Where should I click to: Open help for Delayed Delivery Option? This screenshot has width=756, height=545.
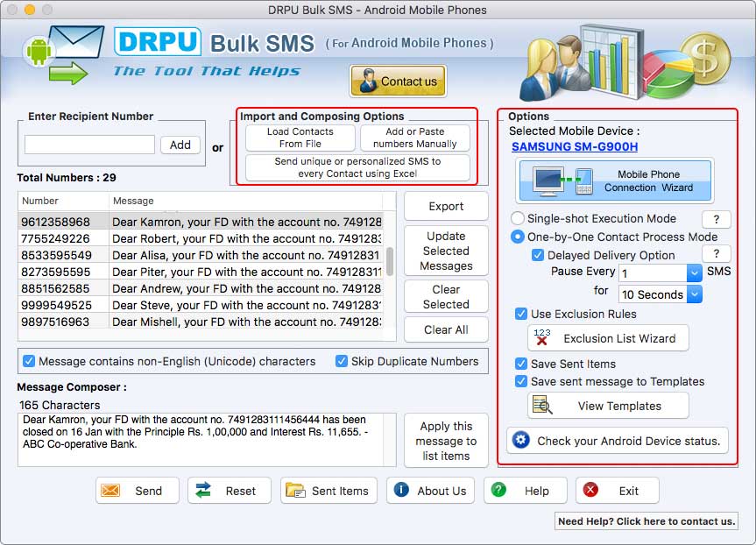(x=716, y=254)
